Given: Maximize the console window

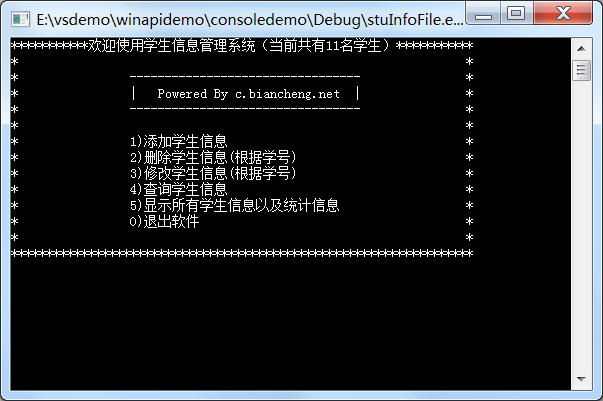Looking at the screenshot, I should (516, 14).
